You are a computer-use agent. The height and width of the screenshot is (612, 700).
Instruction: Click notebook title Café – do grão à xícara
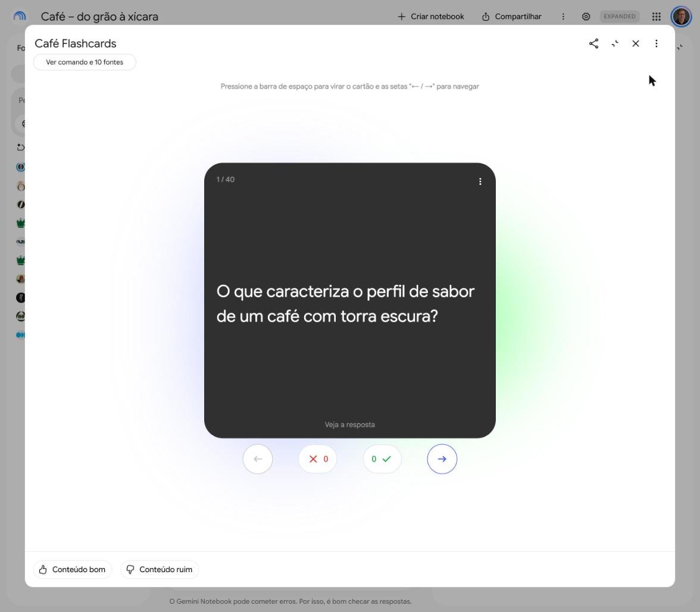[x=99, y=17]
